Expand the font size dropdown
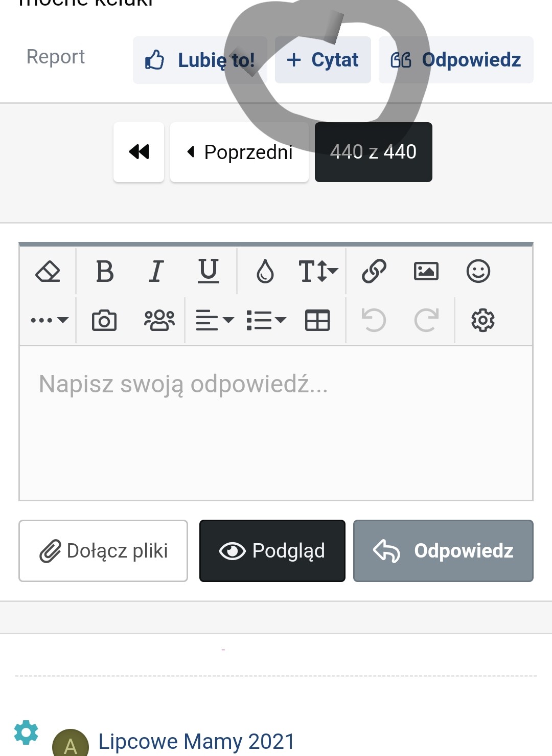552x756 pixels. (318, 271)
